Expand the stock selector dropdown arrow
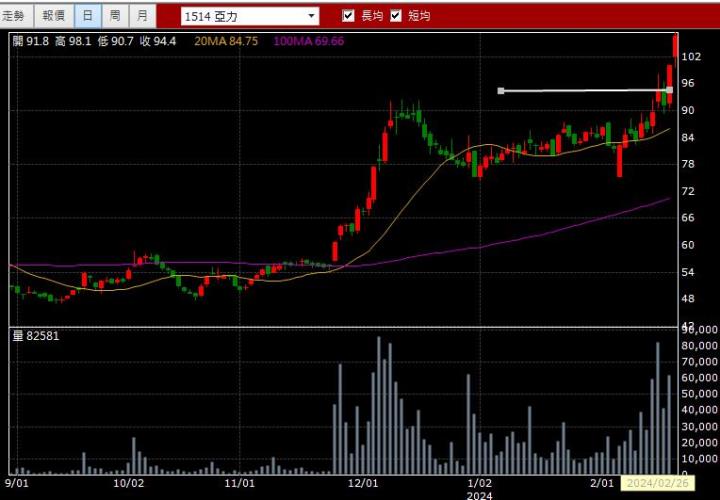Image resolution: width=720 pixels, height=500 pixels. [x=312, y=16]
